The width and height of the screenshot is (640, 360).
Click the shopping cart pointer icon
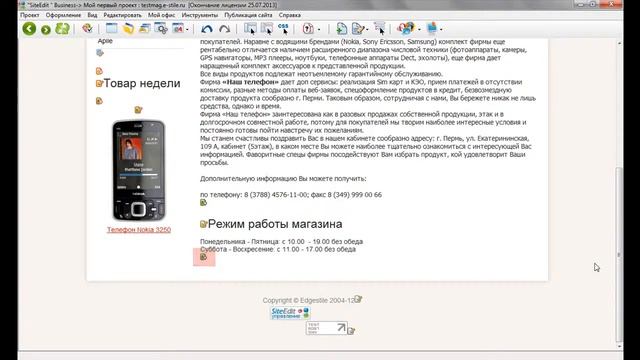pyautogui.click(x=380, y=29)
